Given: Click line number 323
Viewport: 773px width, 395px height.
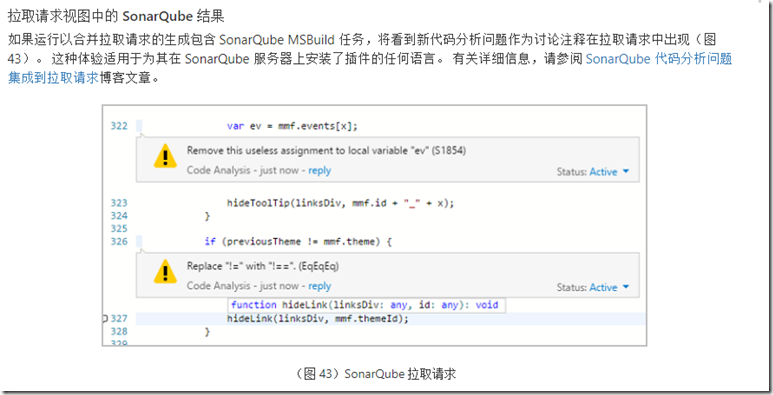Looking at the screenshot, I should [x=119, y=203].
